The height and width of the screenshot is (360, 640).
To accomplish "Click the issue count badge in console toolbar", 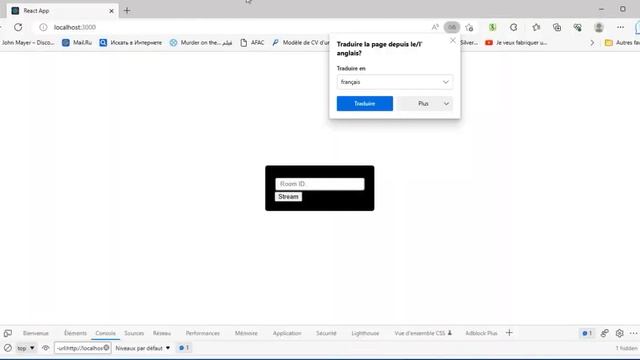I will (x=184, y=348).
